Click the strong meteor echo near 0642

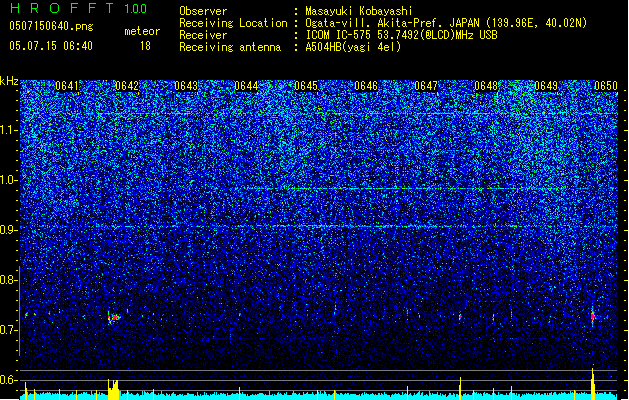click(114, 317)
